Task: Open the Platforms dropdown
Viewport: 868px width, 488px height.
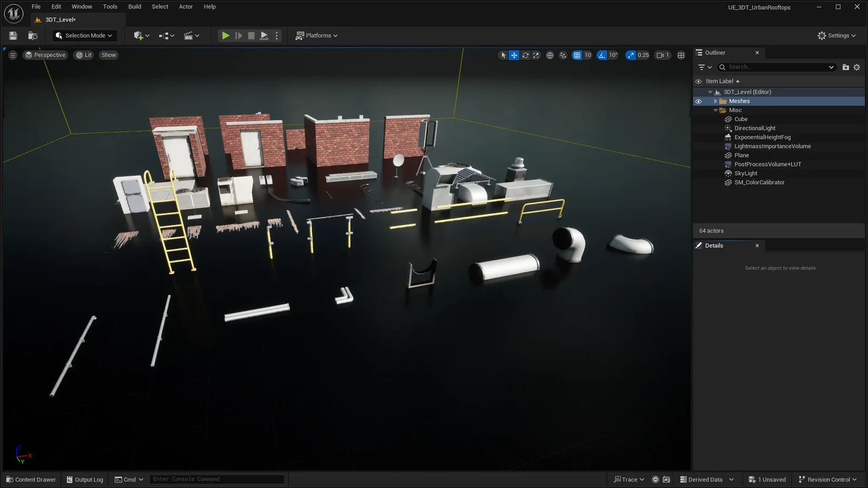Action: pos(317,35)
